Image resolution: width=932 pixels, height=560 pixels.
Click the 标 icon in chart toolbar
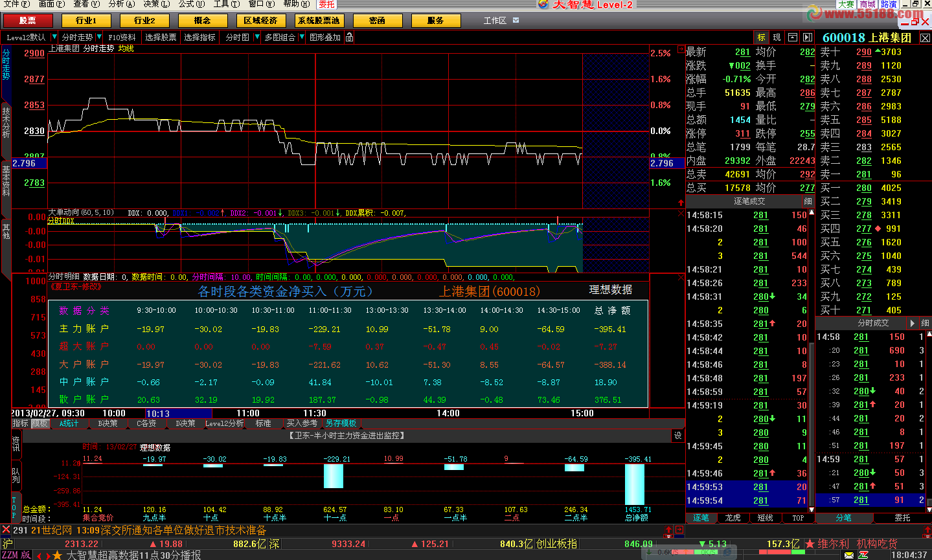[761, 38]
